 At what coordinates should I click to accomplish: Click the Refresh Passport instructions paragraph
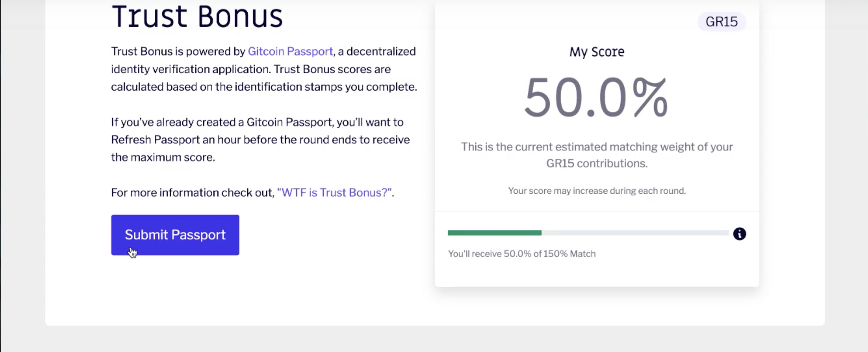coord(260,140)
